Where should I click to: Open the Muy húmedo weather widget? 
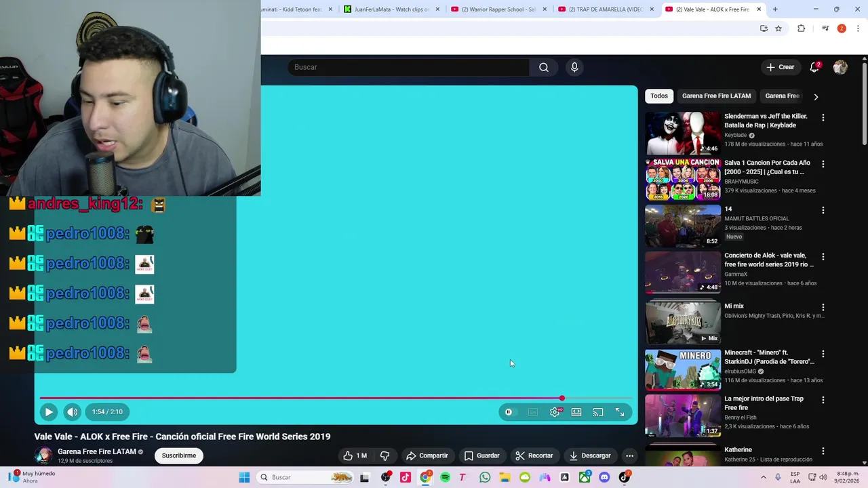point(33,477)
